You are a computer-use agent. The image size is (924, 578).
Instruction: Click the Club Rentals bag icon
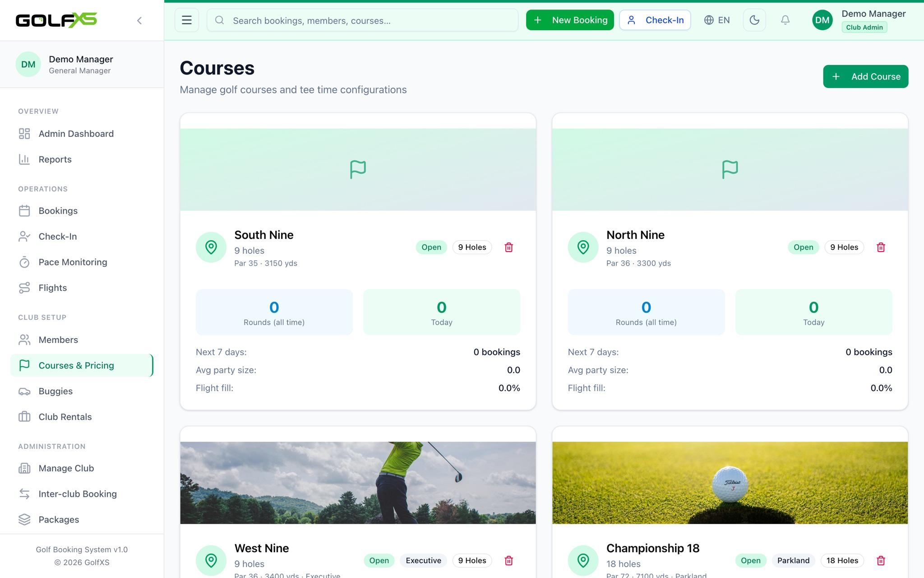(24, 417)
